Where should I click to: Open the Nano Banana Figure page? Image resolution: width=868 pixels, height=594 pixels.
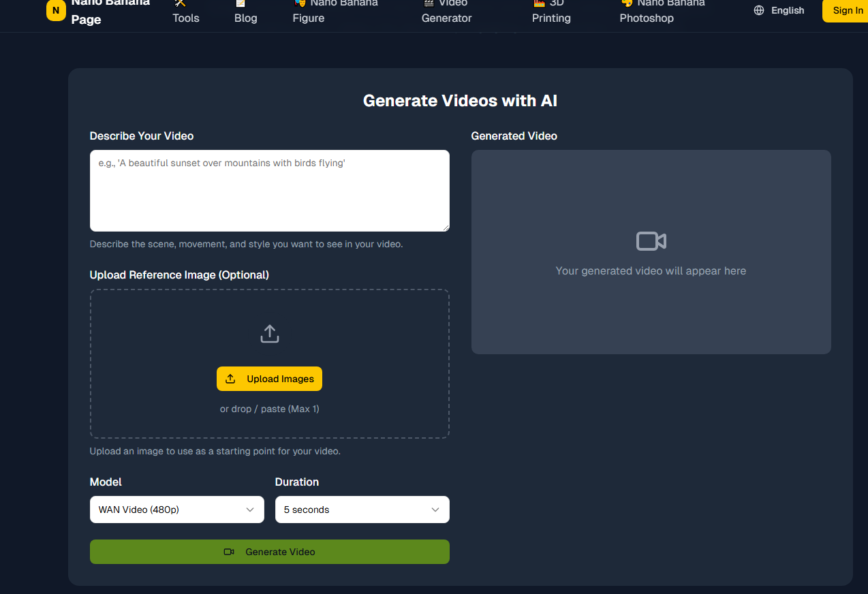coord(335,11)
